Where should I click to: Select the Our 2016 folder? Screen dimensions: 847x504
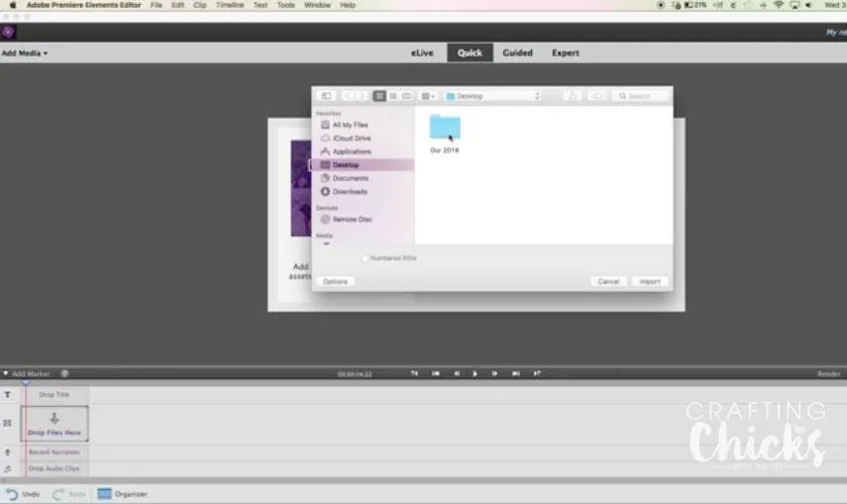click(x=445, y=134)
